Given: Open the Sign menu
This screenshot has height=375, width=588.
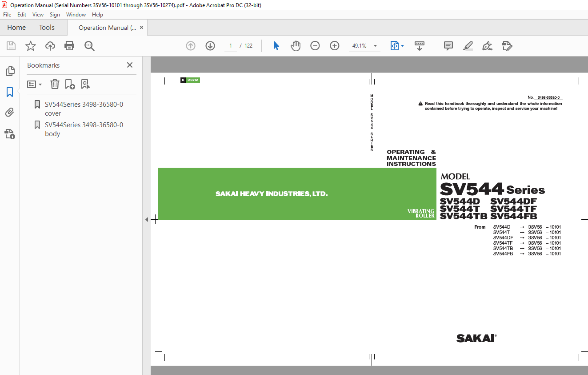Looking at the screenshot, I should coord(55,15).
